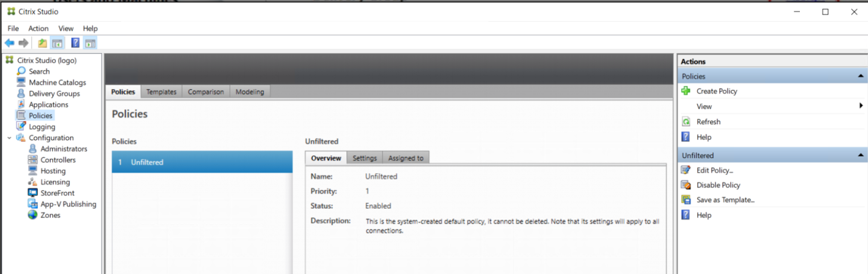Viewport: 868px width, 274px height.
Task: Expand the View submenu arrow
Action: 861,106
